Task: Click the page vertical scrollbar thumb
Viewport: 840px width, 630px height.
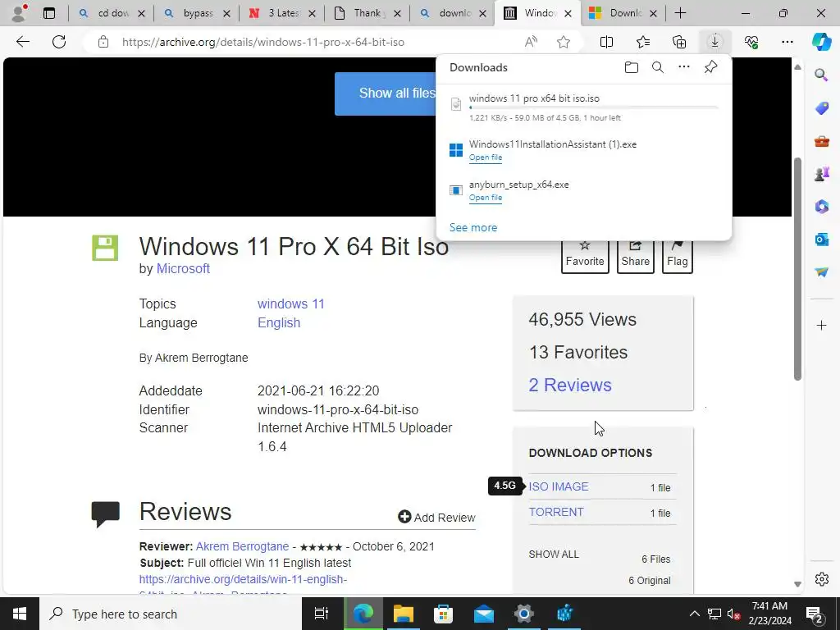Action: click(x=797, y=269)
